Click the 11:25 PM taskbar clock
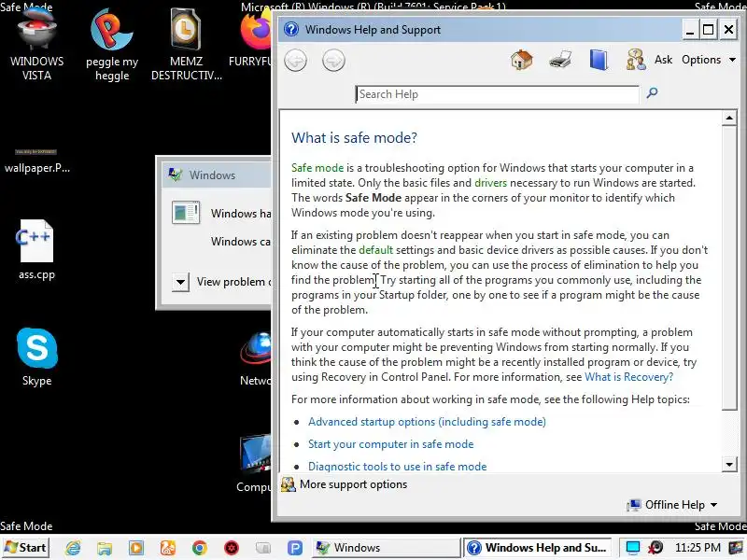 pos(698,548)
